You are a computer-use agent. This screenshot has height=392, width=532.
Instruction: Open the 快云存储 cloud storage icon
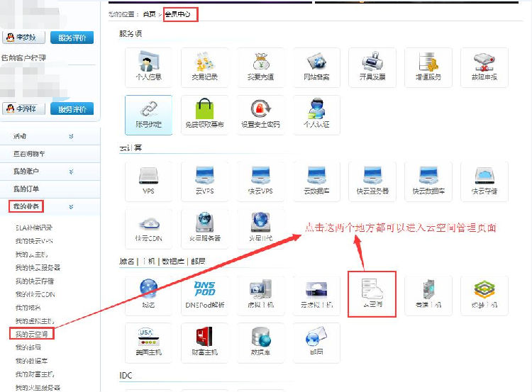484,181
